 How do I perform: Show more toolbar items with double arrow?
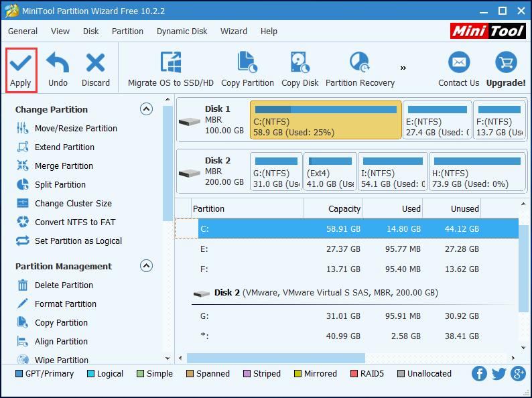403,68
